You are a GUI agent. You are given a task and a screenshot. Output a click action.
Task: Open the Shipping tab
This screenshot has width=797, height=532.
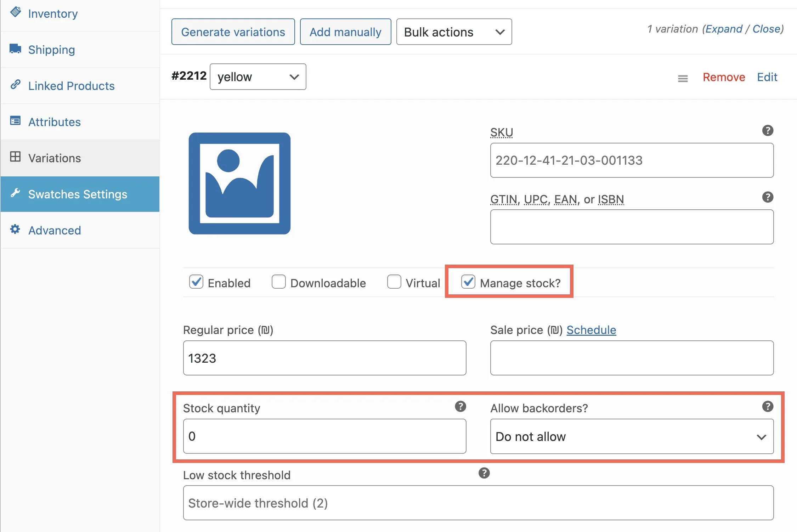pos(80,50)
